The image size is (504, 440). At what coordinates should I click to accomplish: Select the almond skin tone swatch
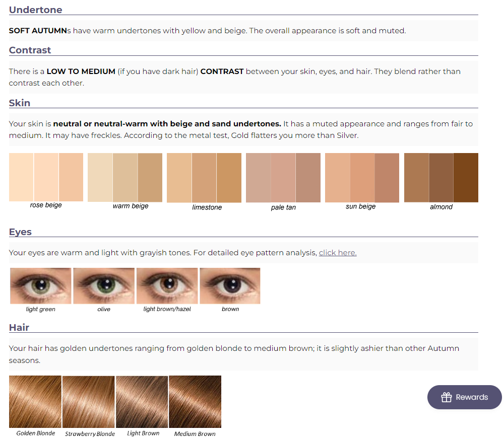pyautogui.click(x=441, y=178)
